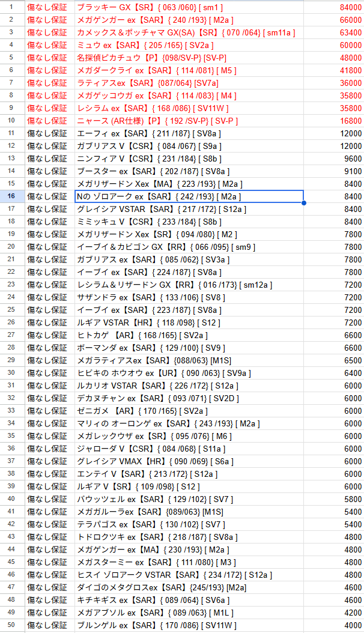Image resolution: width=364 pixels, height=633 pixels.
Task: Click the ジャローダ V【CSR】 cell
Action: point(189,449)
